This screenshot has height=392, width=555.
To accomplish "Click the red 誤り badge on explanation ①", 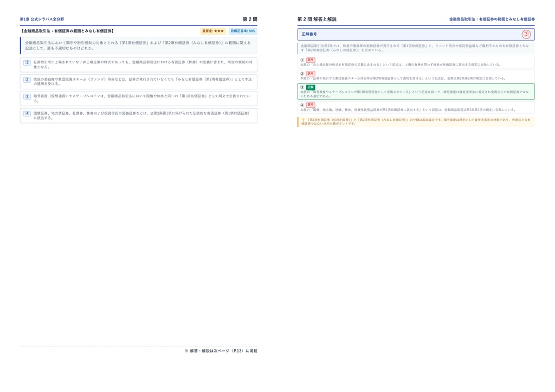I will pos(311,60).
